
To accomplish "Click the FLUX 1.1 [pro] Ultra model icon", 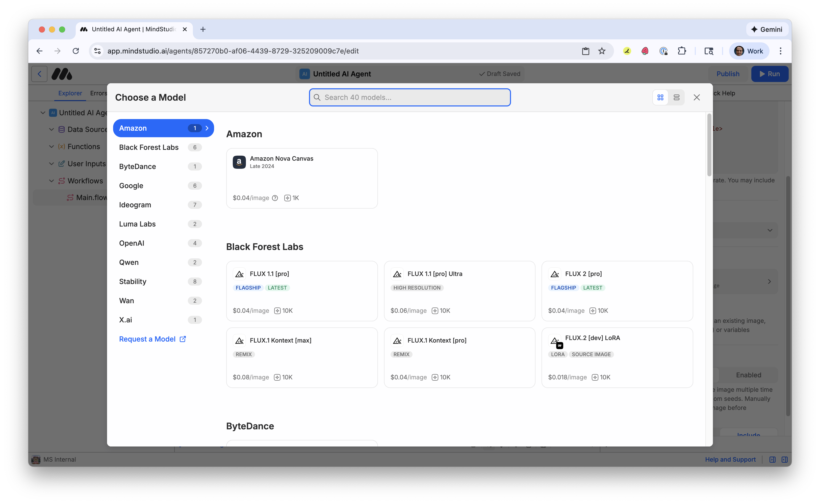I will [397, 274].
